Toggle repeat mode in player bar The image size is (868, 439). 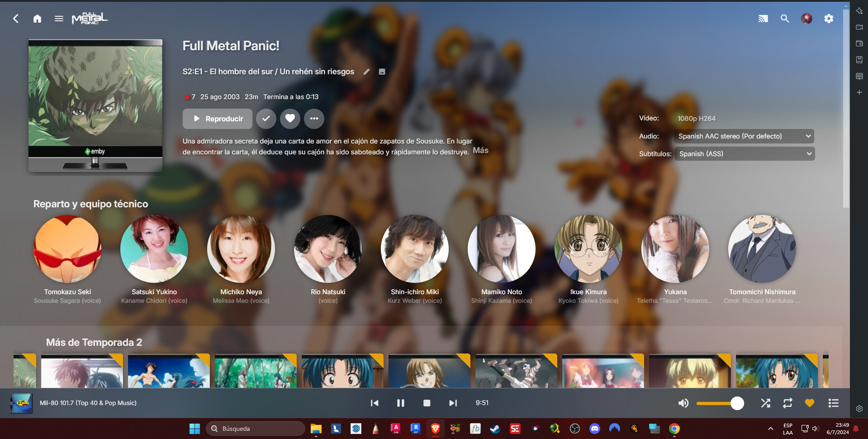click(787, 403)
